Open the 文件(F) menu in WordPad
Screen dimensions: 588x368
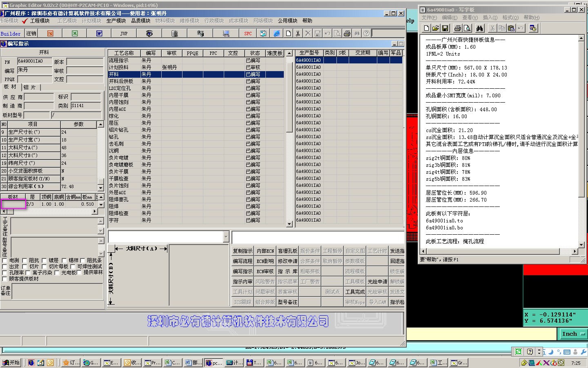429,18
